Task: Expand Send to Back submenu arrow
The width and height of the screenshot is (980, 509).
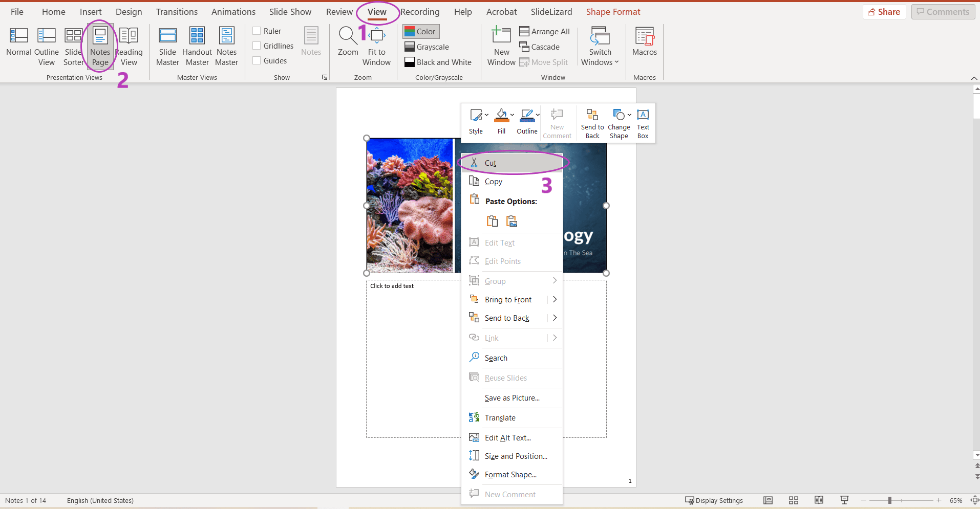Action: [555, 318]
